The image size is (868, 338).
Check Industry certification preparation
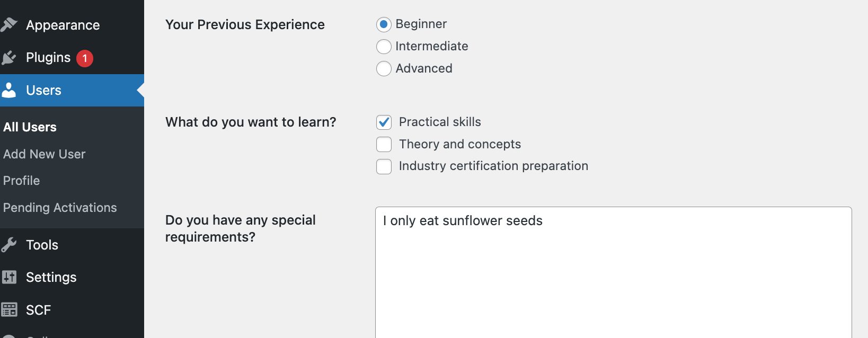click(384, 166)
